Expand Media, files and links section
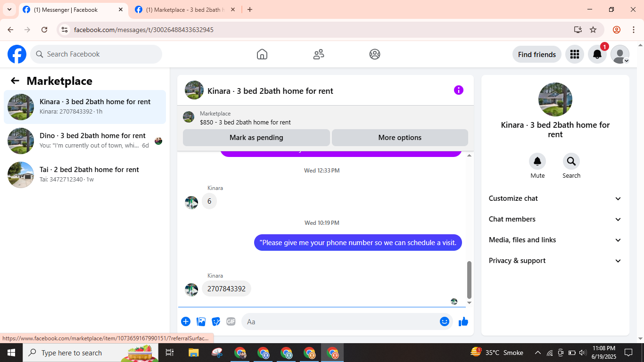 point(555,240)
